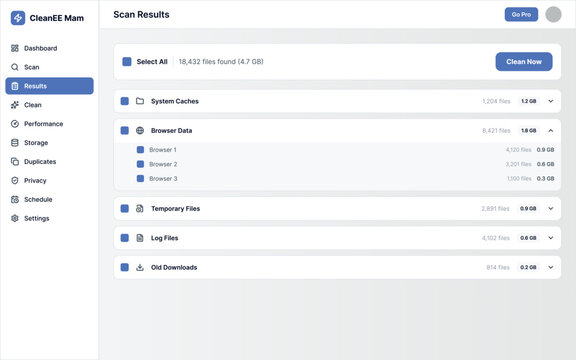Go to the Scan page
Viewport: 576px width, 360px height.
pyautogui.click(x=49, y=67)
